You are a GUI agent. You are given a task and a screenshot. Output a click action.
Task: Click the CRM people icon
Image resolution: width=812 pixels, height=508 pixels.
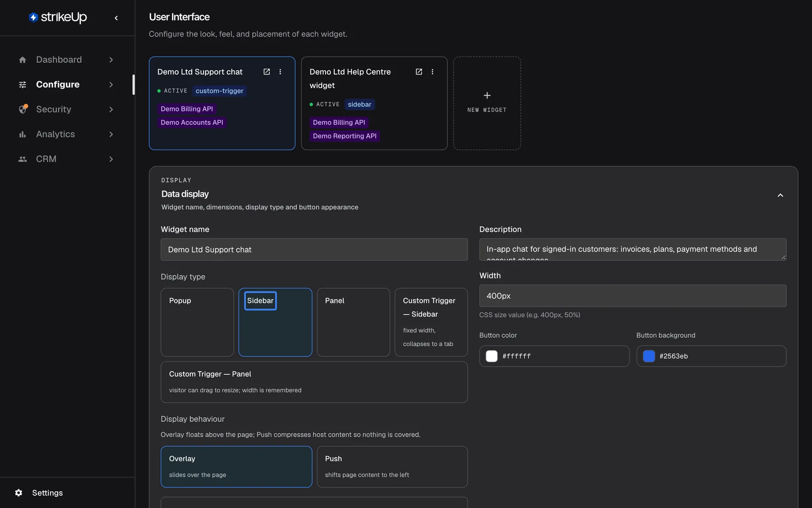pyautogui.click(x=23, y=159)
